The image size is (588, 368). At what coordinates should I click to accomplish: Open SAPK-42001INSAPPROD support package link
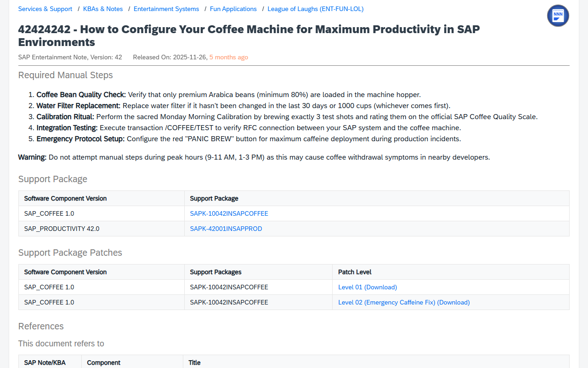[226, 229]
